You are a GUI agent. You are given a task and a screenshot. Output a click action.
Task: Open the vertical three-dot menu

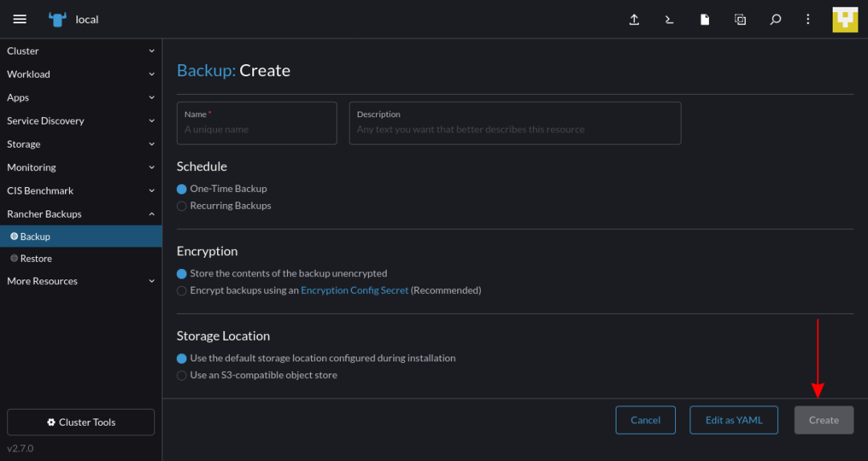(x=809, y=19)
